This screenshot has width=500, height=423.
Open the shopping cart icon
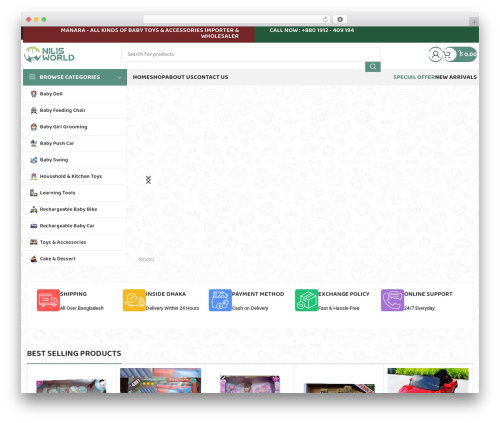[x=448, y=54]
